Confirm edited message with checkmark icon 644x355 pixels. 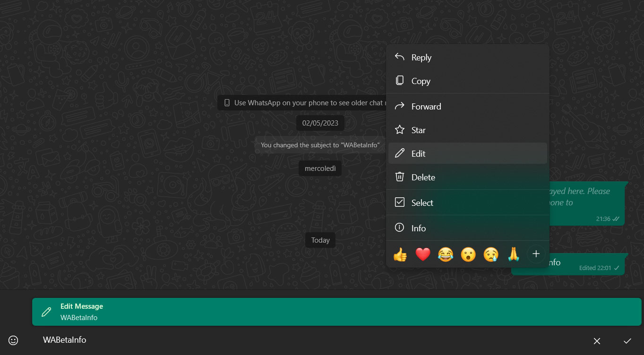point(627,341)
